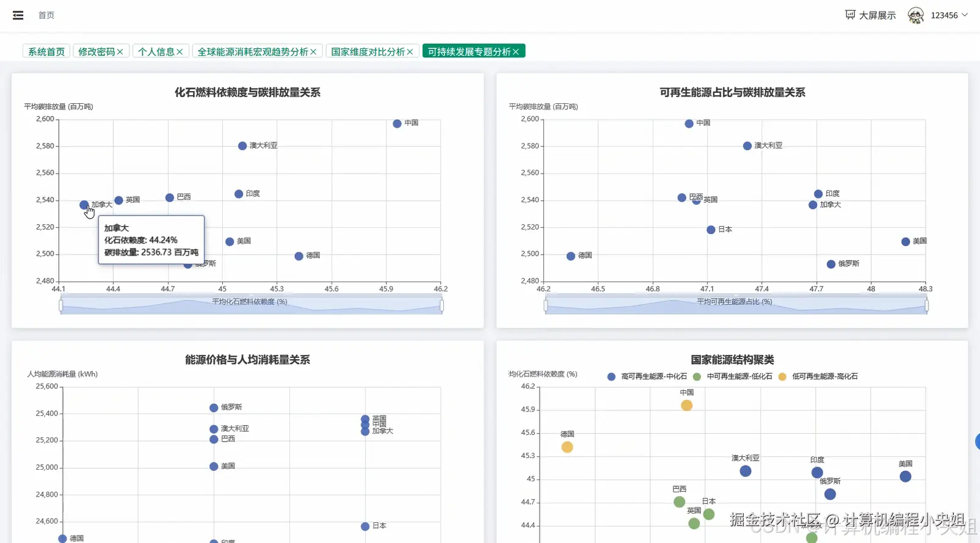Click 中国 point in 可再生能源占比 chart
Image resolution: width=980 pixels, height=543 pixels.
(689, 124)
